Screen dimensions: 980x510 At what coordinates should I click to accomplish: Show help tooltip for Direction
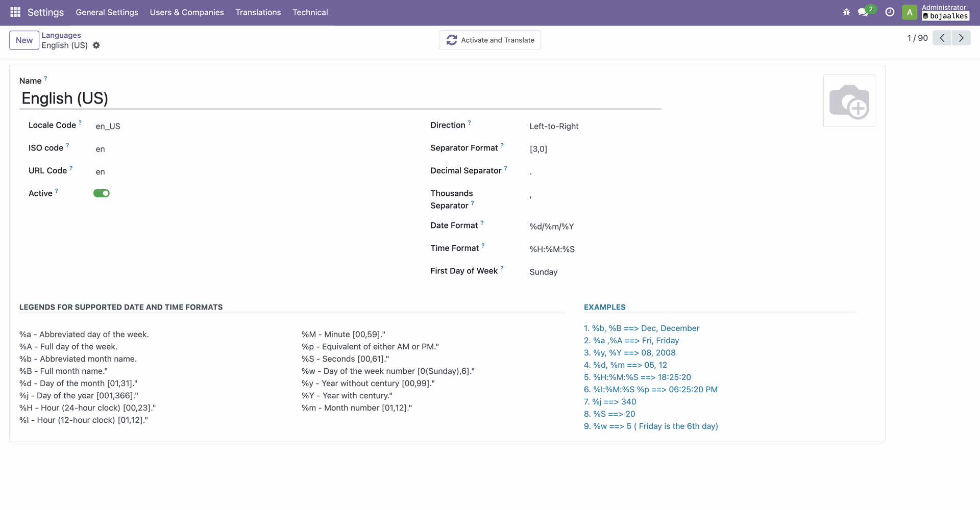click(x=470, y=122)
